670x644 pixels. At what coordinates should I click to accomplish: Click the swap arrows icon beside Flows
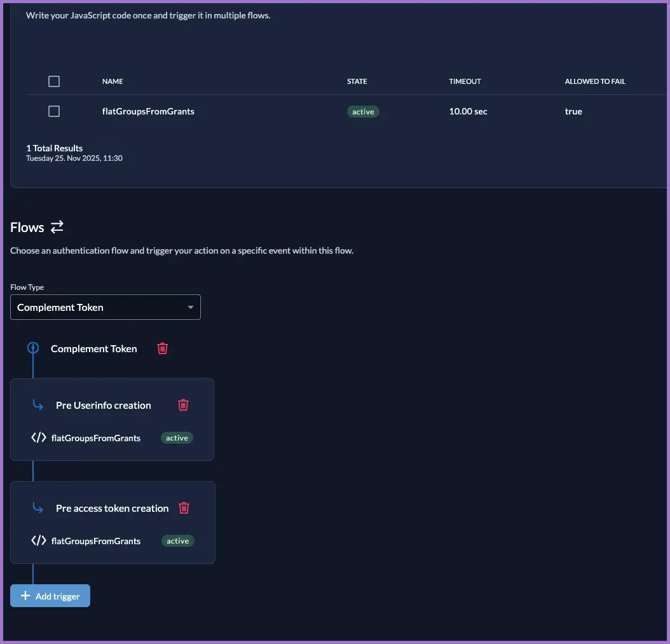pyautogui.click(x=57, y=227)
